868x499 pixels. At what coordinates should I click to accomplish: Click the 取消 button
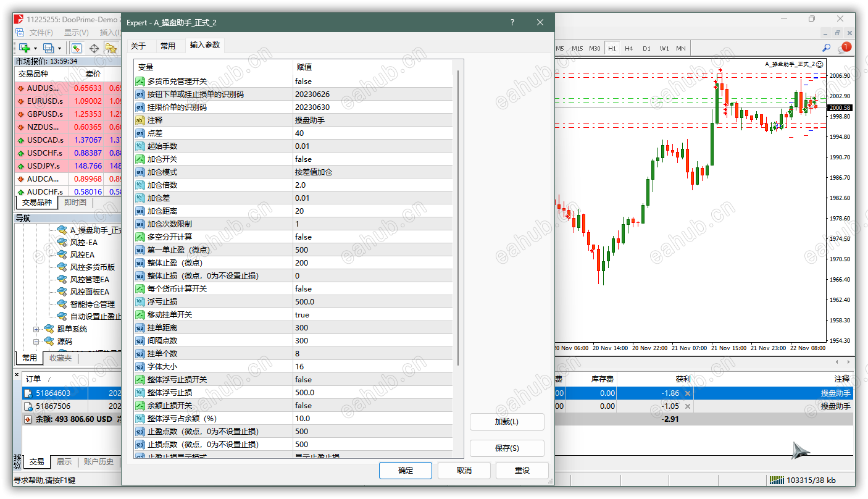pos(464,470)
